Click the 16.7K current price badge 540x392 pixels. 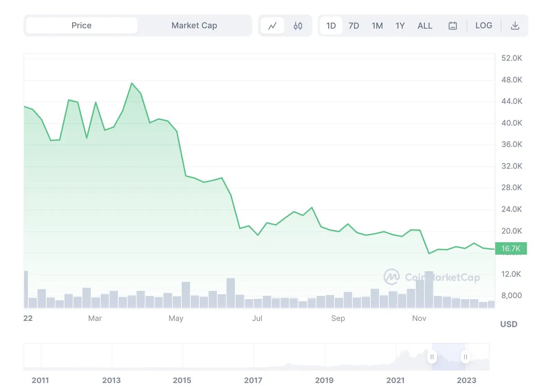(x=511, y=248)
